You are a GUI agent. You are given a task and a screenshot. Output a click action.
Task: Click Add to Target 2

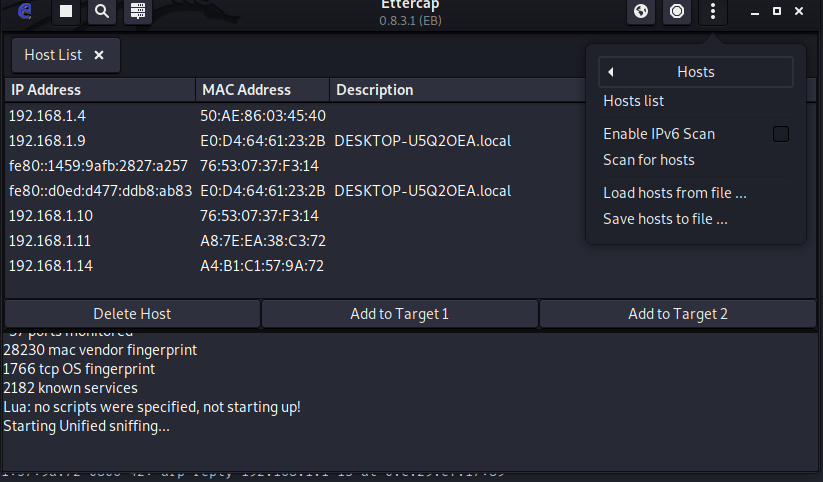coord(678,314)
